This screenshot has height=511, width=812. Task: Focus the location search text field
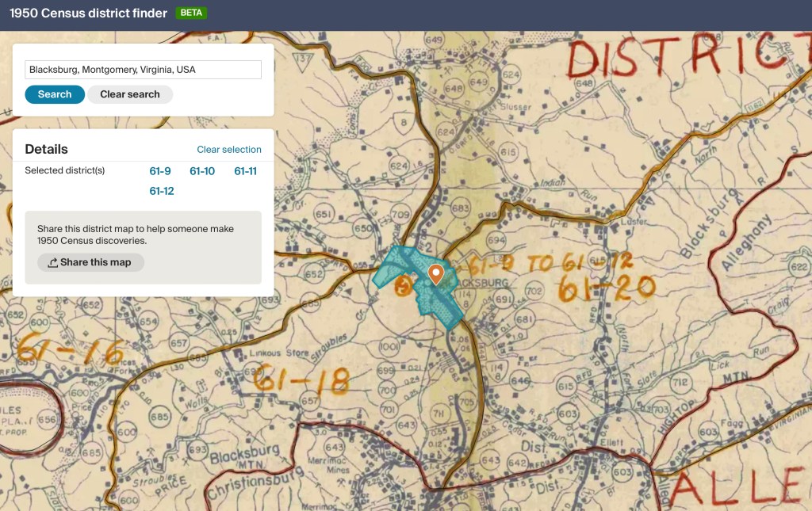coord(143,70)
